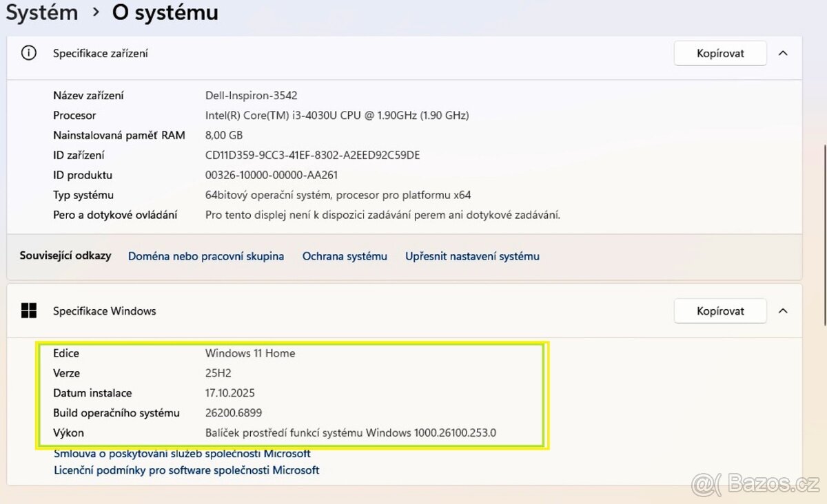Open Upřesnit nastavení systému link
The image size is (827, 504).
(472, 256)
